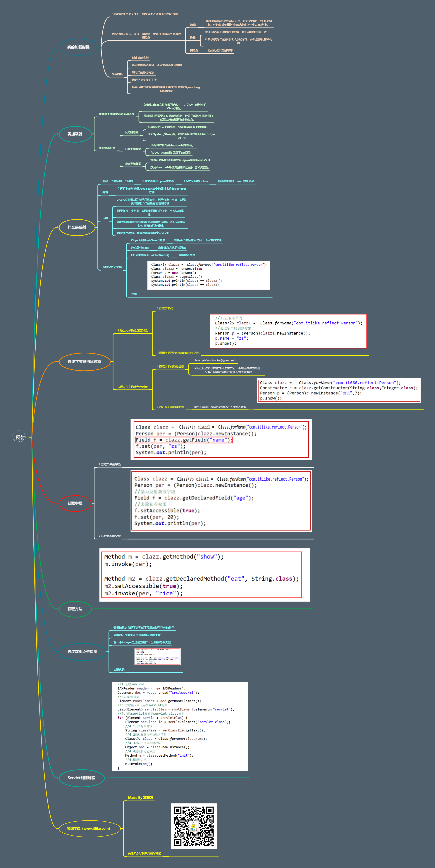The image size is (435, 868).
Task: Click the '2.通过有参构造创建对象' subtopic
Action: point(132,387)
